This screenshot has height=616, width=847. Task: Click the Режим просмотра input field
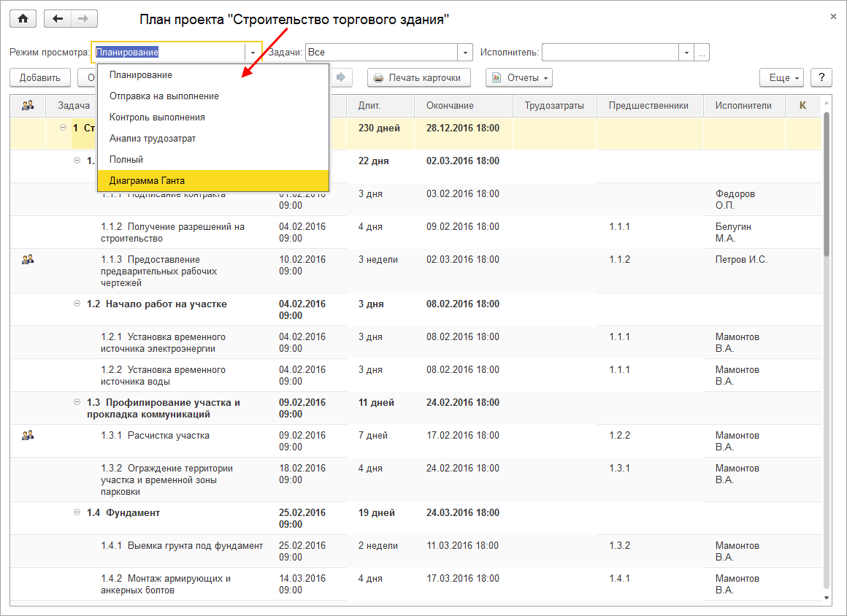click(169, 53)
